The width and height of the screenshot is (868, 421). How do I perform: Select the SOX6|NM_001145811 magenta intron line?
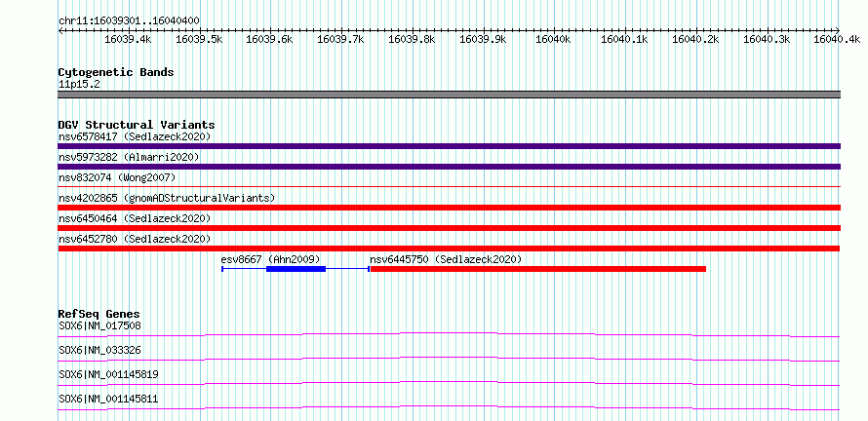[449, 407]
